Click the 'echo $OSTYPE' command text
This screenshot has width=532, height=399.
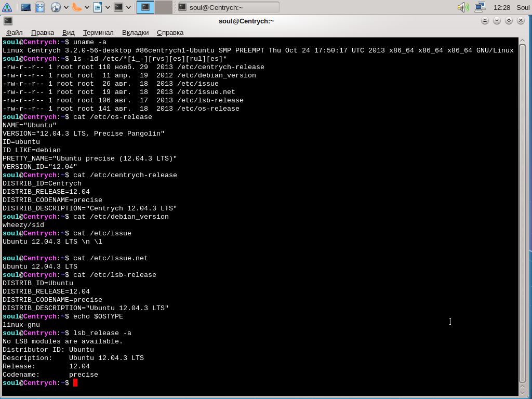click(x=98, y=316)
